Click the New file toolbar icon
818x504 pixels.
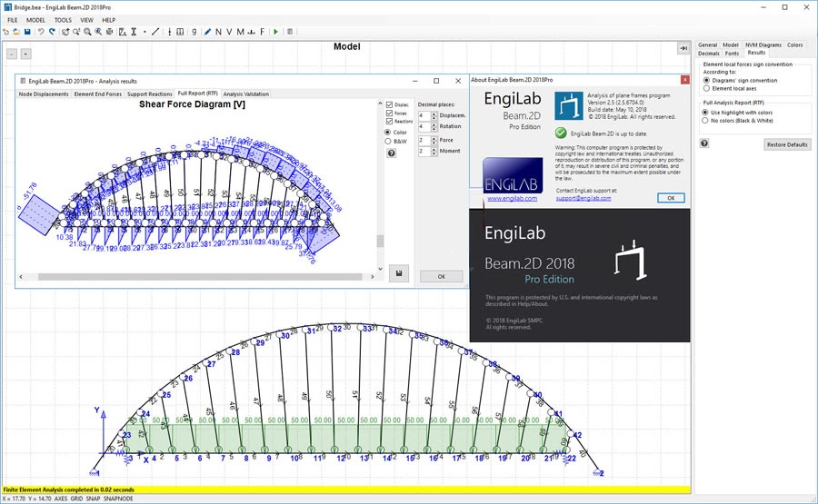5,32
